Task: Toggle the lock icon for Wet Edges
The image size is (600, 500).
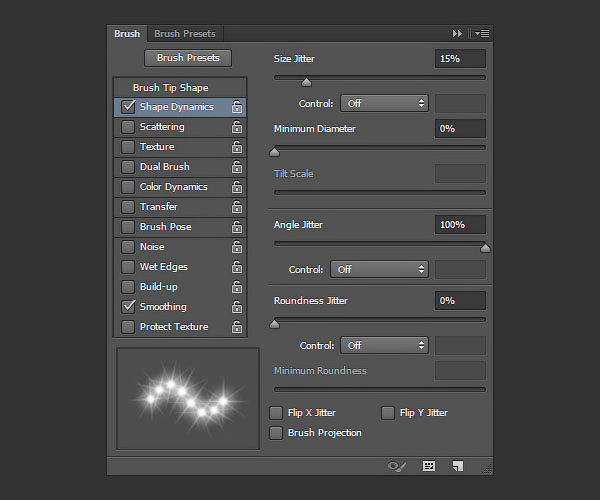Action: pos(237,267)
